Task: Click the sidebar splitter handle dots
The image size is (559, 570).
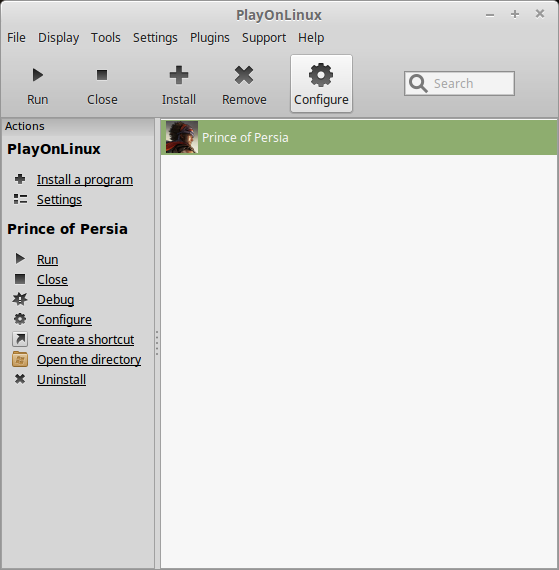Action: coord(157,343)
